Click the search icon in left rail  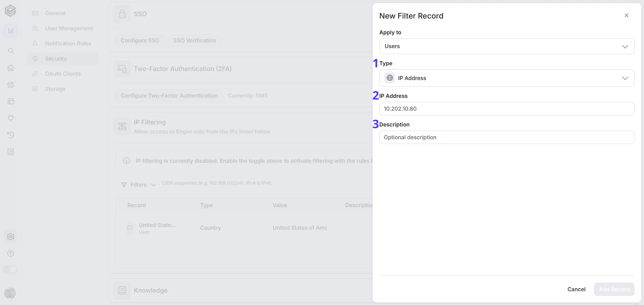point(11,51)
